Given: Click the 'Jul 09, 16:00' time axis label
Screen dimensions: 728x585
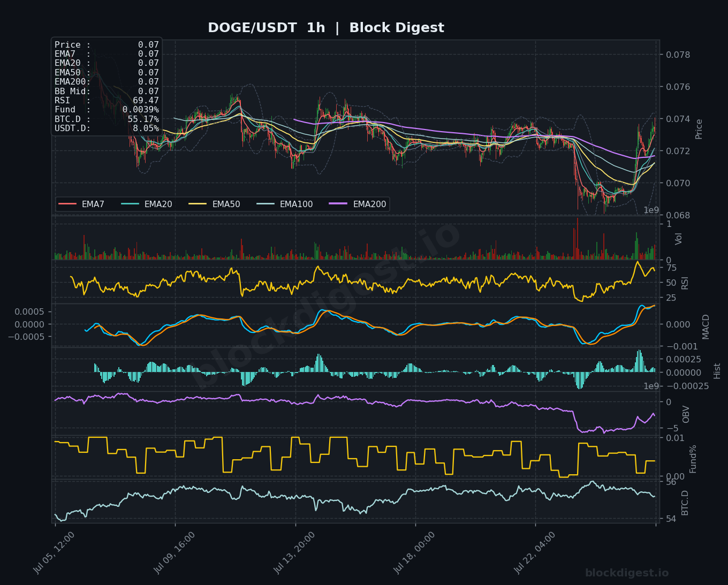Looking at the screenshot, I should [175, 553].
